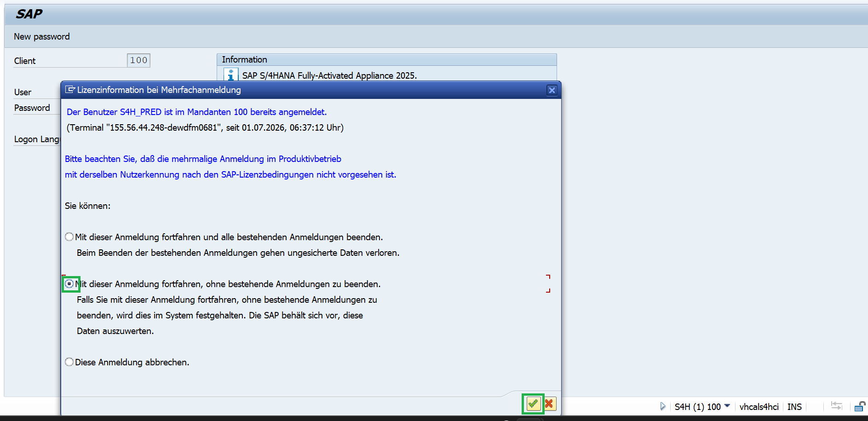Click the Logon Language label
868x421 pixels.
click(x=37, y=139)
